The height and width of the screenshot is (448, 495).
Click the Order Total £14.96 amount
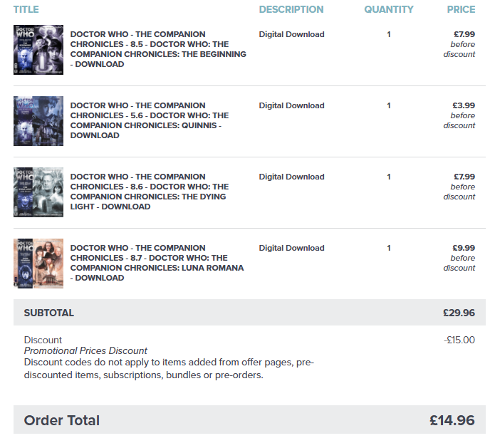click(452, 420)
